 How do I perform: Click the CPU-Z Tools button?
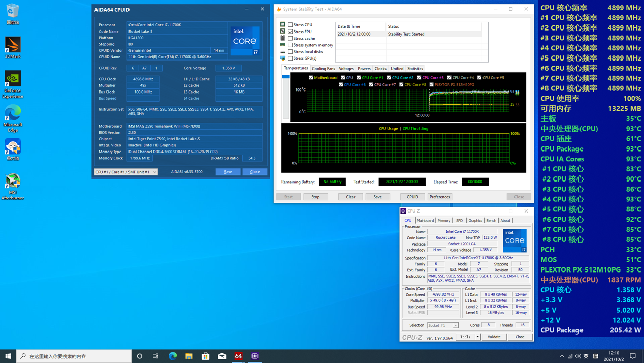pos(465,337)
